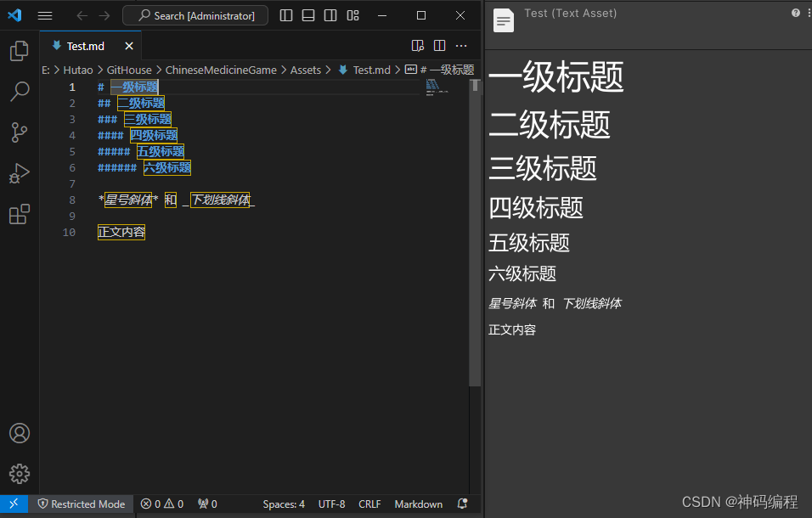The height and width of the screenshot is (518, 812).
Task: Open the Search view in activity bar
Action: pyautogui.click(x=20, y=92)
